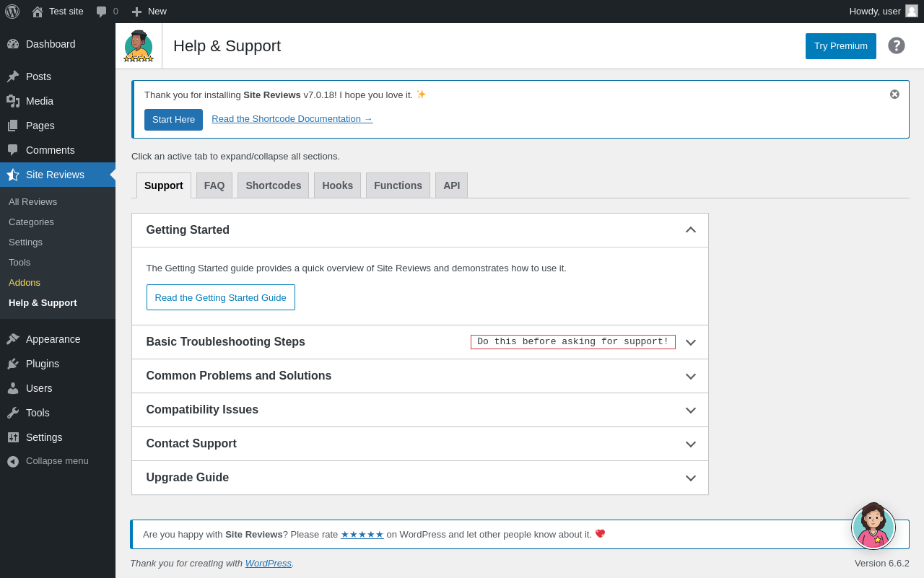Expand Common Problems and Solutions
Screen dimensions: 924x578
click(x=691, y=376)
